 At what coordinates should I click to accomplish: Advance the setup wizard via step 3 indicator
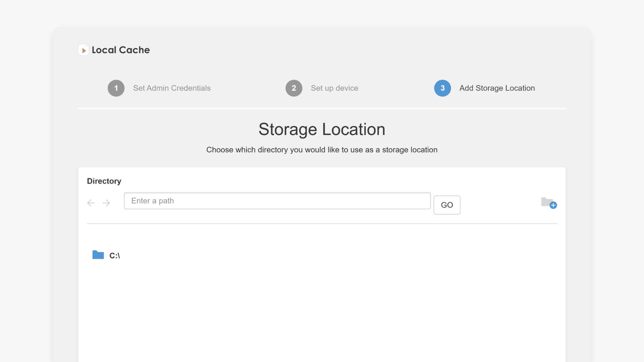click(x=442, y=88)
